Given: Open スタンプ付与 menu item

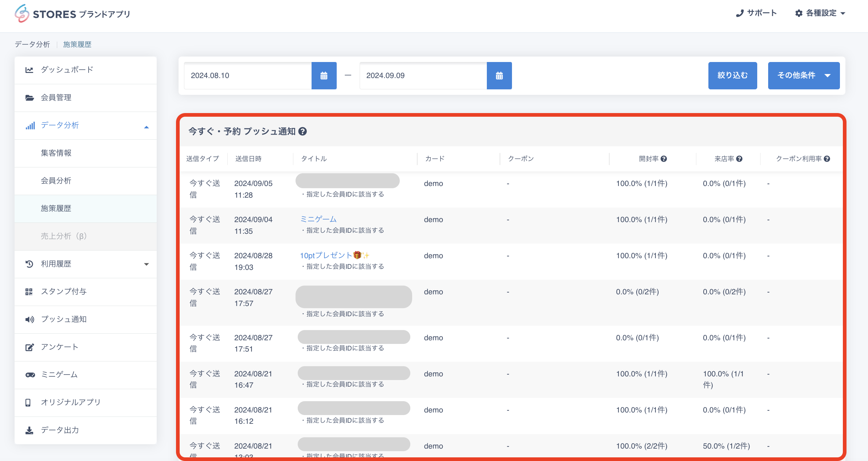Looking at the screenshot, I should 86,292.
